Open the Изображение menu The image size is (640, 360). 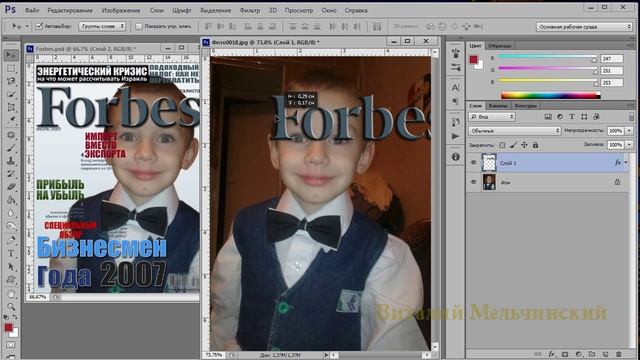click(121, 10)
